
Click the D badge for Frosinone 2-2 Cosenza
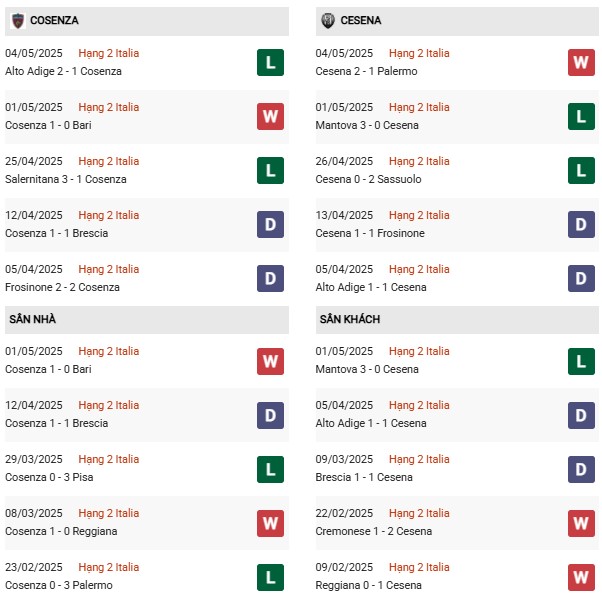pyautogui.click(x=270, y=279)
